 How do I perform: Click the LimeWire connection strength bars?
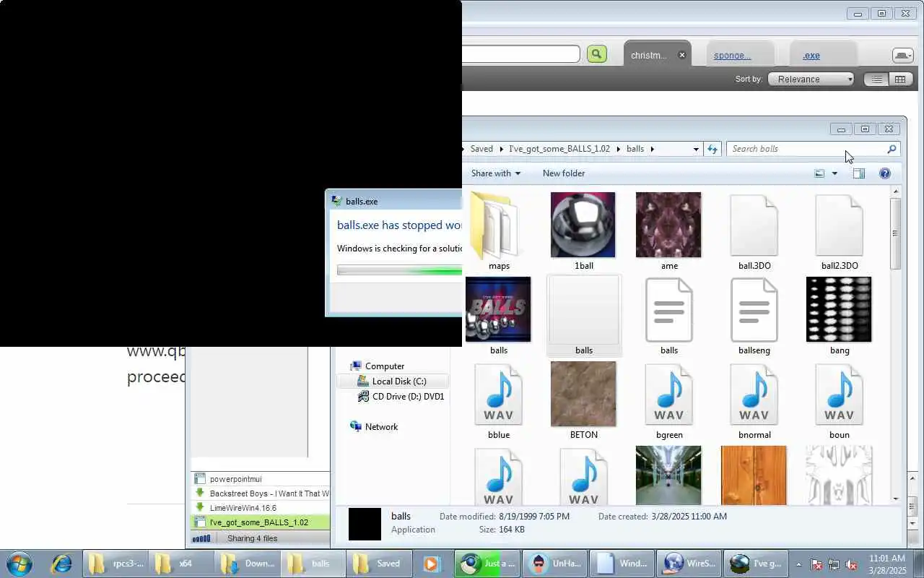click(202, 538)
